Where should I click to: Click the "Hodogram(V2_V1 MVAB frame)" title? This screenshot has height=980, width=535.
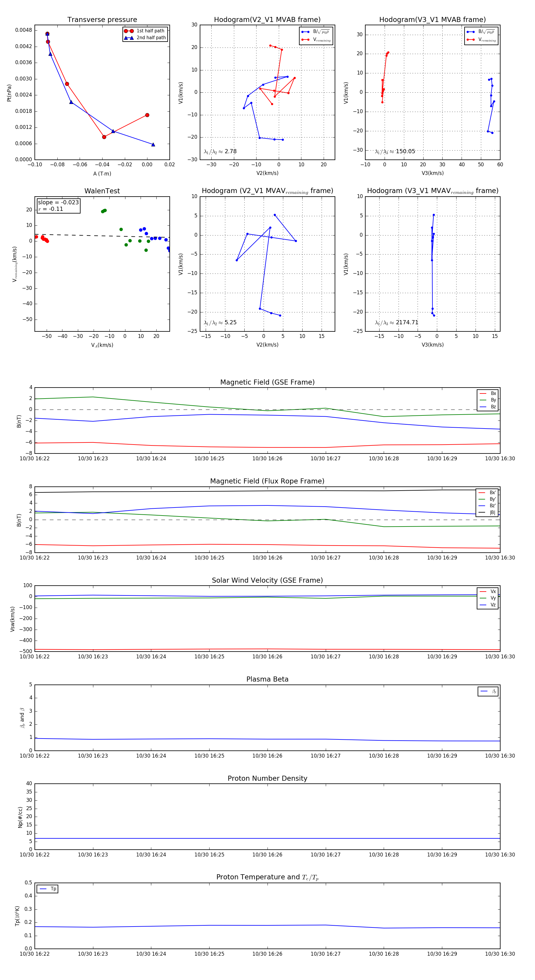coord(267,20)
